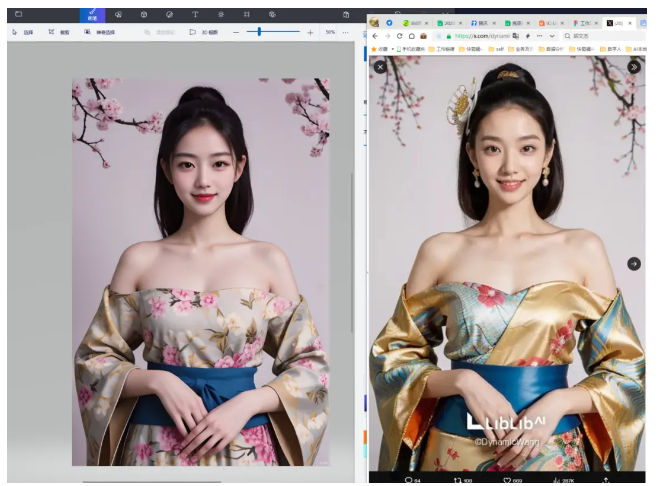Open the mobile favorites bookmark

pos(410,49)
